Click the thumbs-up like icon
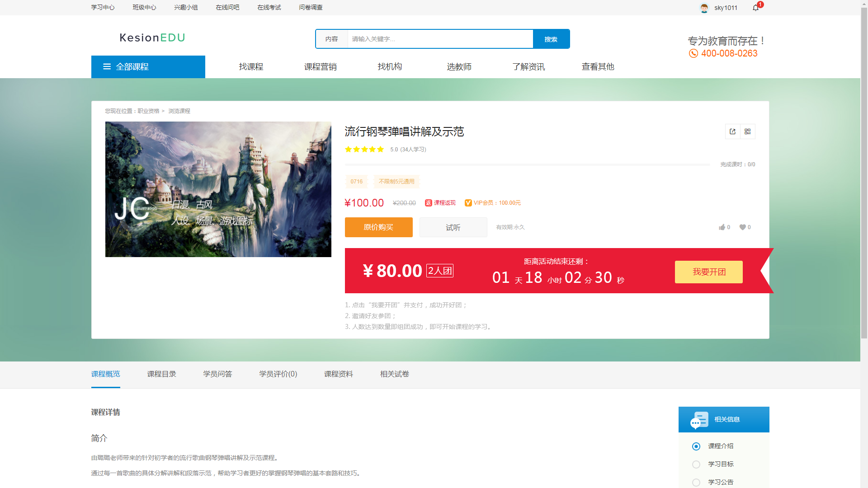This screenshot has width=868, height=488. [x=722, y=227]
